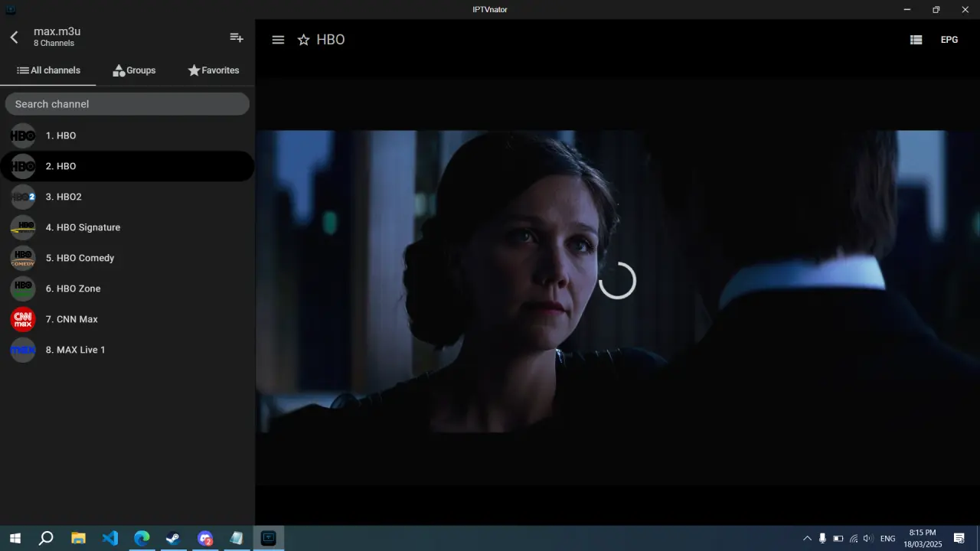Open Microsoft Edge from taskbar
Screen dimensions: 980x551
point(142,538)
